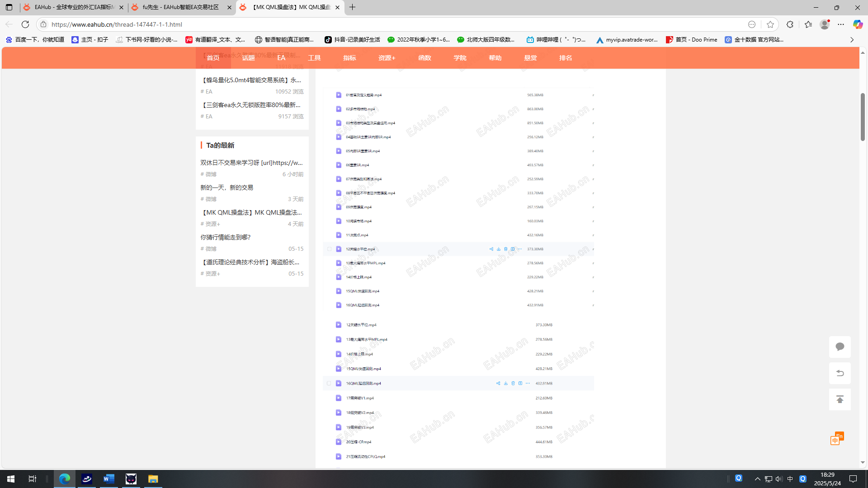Close the fu先生 EAHub tab
868x488 pixels.
click(x=229, y=7)
